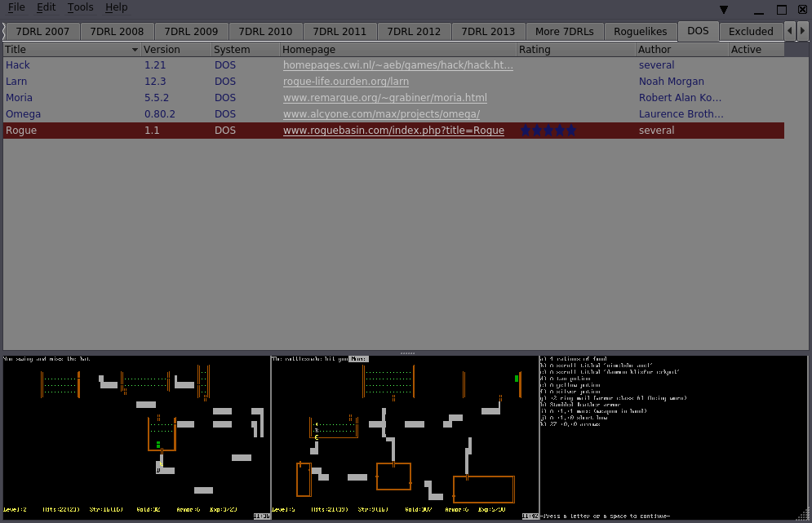Select the DOS tab
812x523 pixels.
click(x=698, y=30)
